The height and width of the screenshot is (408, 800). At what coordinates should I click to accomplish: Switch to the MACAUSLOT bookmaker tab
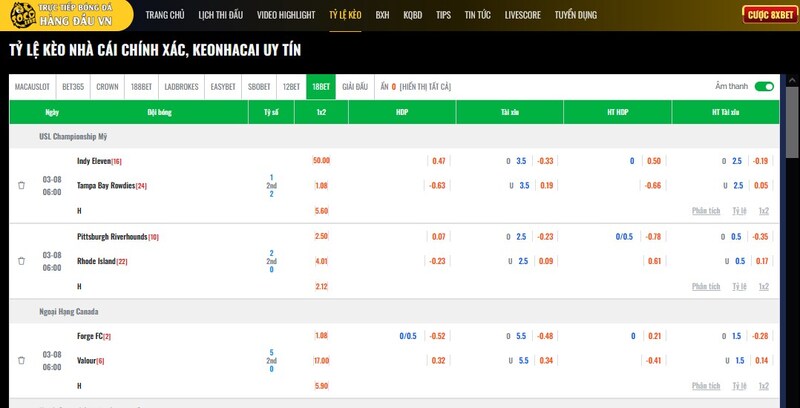[x=32, y=87]
